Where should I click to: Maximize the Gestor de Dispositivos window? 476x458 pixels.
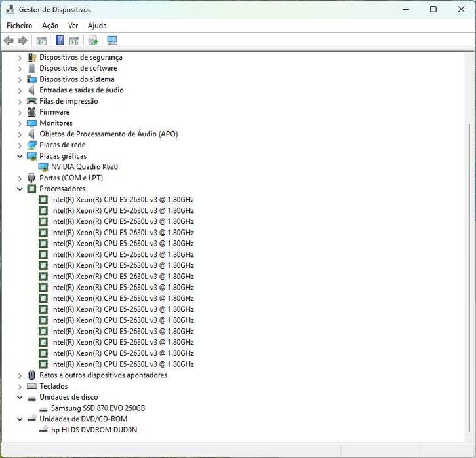(x=433, y=9)
